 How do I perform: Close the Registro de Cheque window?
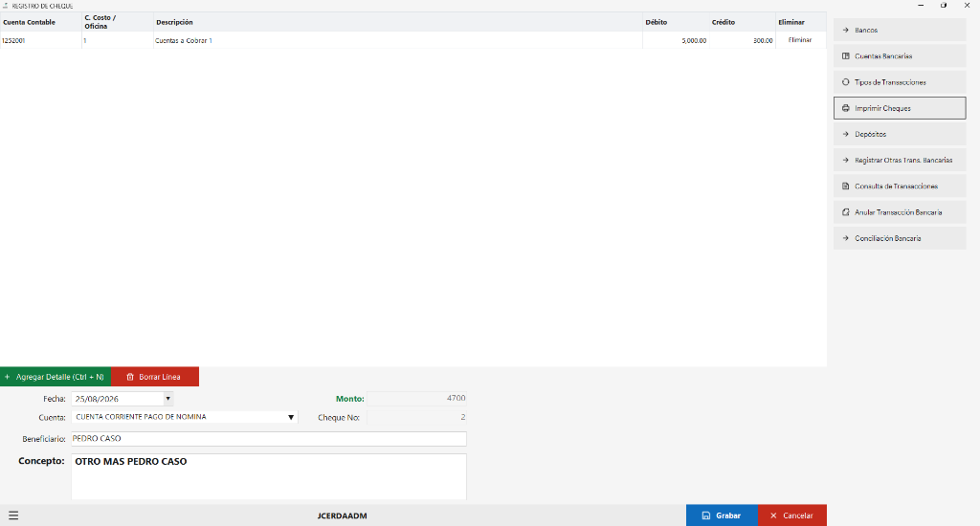click(x=967, y=5)
